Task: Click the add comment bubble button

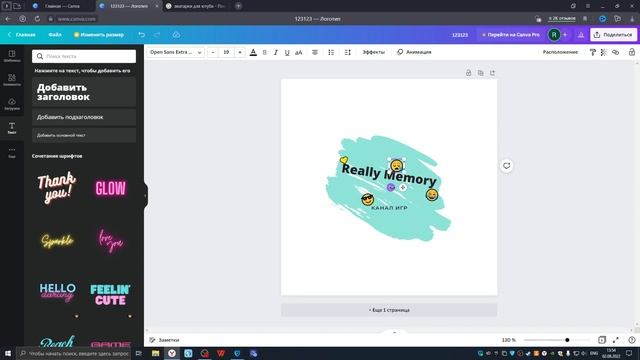Action: pyautogui.click(x=507, y=166)
